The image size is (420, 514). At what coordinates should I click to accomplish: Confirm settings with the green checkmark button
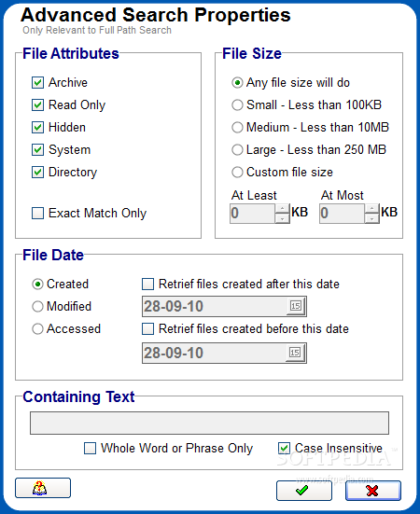pos(304,491)
